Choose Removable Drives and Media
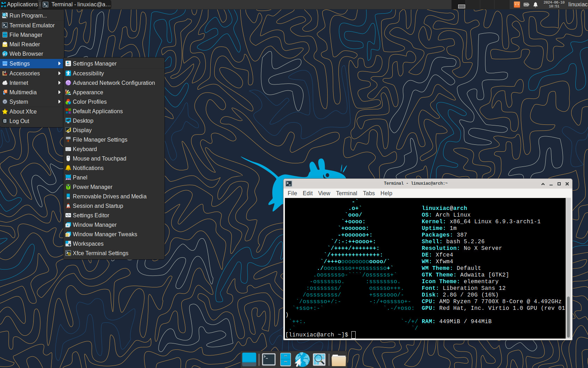 click(x=114, y=196)
